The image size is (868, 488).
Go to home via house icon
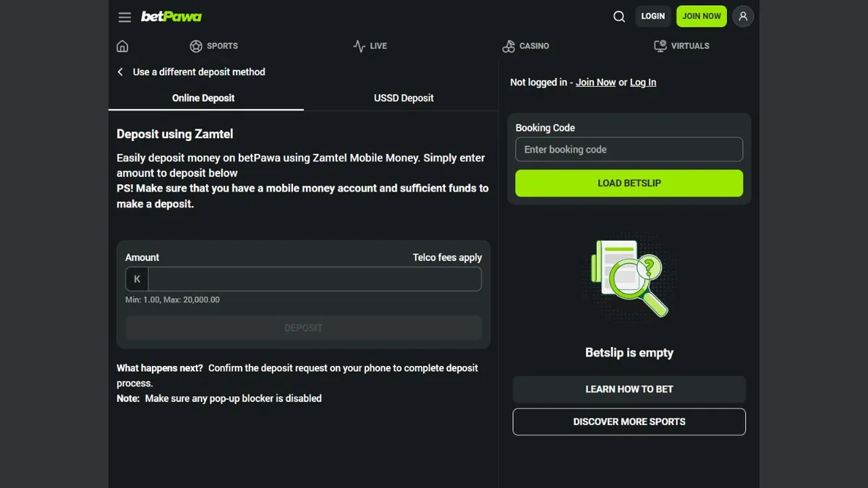point(122,46)
